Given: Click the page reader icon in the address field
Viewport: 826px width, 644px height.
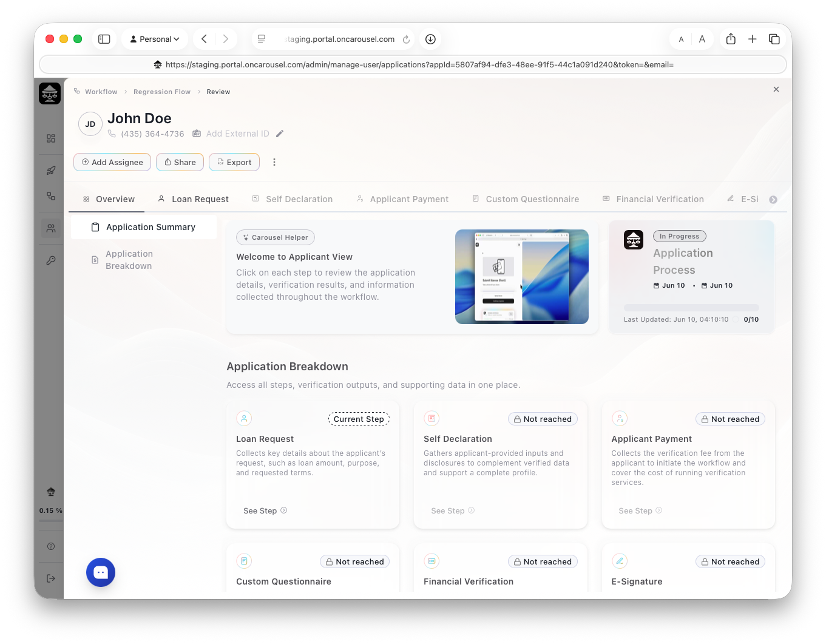Looking at the screenshot, I should tap(262, 39).
